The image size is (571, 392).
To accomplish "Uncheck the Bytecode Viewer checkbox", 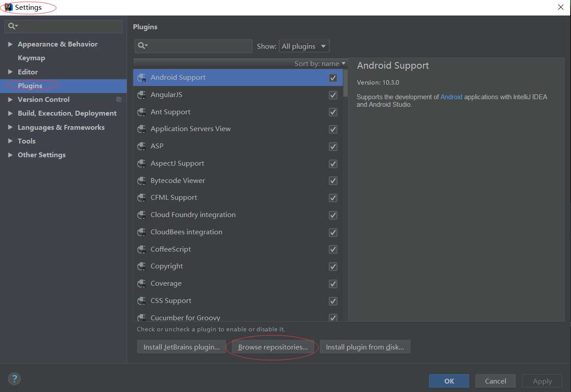I will 333,181.
